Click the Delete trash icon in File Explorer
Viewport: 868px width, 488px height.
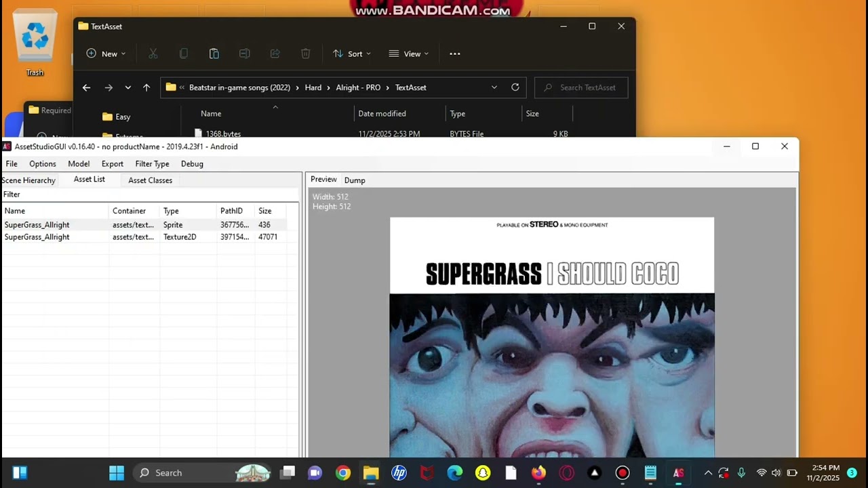click(306, 54)
